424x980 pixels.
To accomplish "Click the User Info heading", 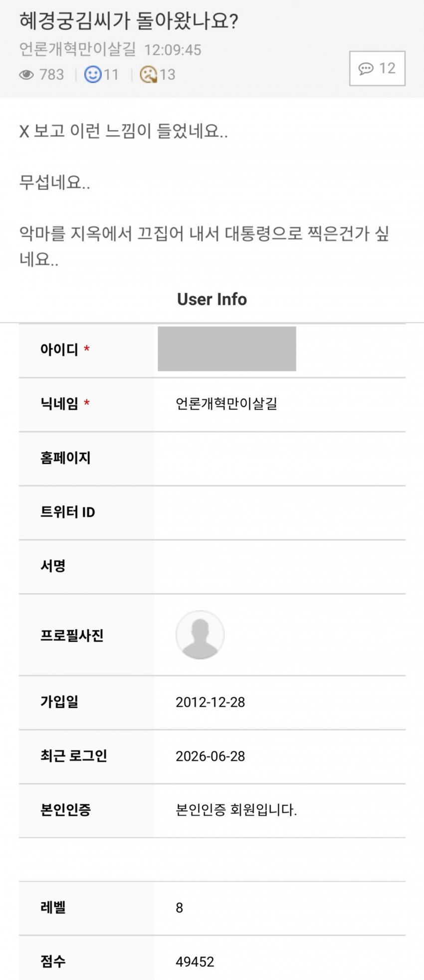I will [x=212, y=299].
